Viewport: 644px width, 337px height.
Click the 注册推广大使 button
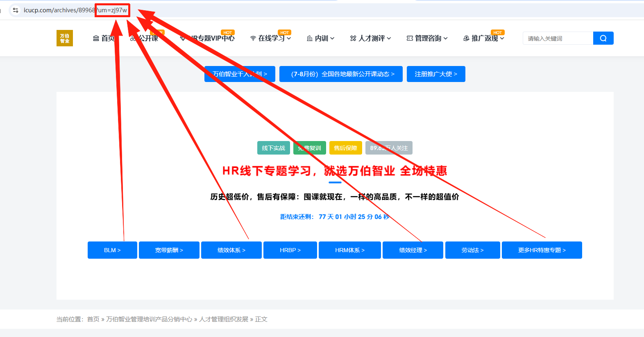[435, 74]
